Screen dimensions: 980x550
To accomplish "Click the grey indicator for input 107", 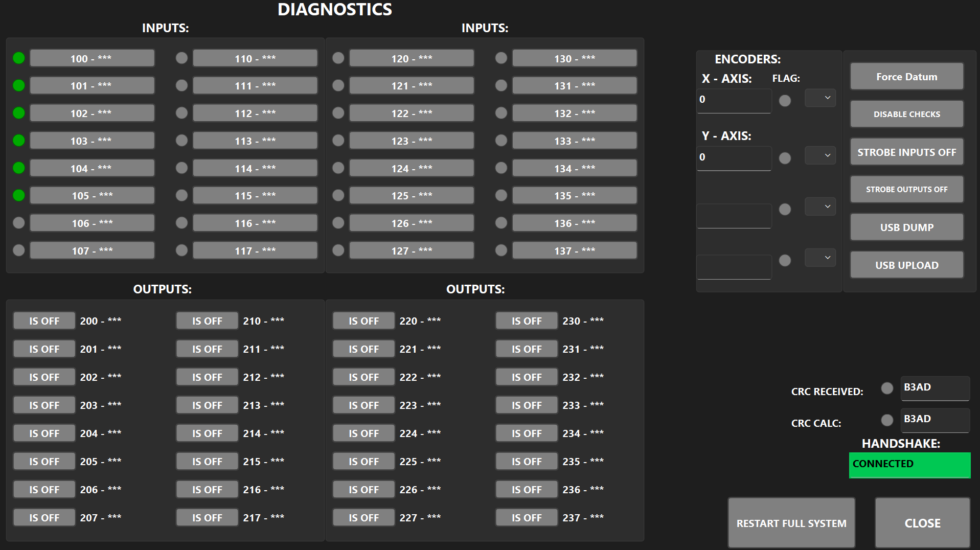I will pyautogui.click(x=19, y=250).
